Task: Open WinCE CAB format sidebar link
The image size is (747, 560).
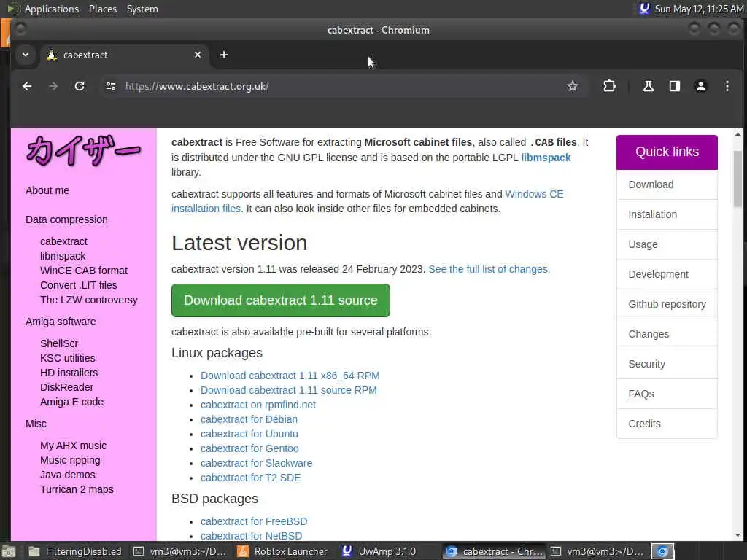Action: pos(84,271)
